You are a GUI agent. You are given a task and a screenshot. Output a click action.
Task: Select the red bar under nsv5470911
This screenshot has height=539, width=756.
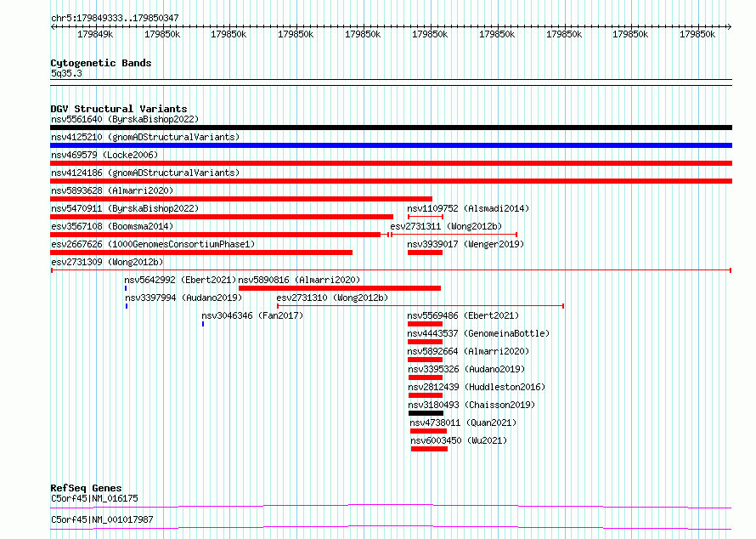(x=222, y=217)
